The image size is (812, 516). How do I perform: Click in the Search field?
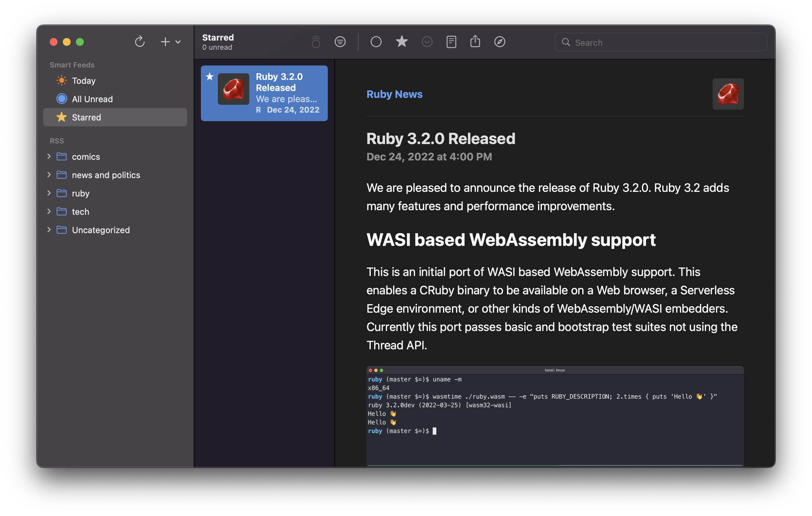(x=661, y=42)
